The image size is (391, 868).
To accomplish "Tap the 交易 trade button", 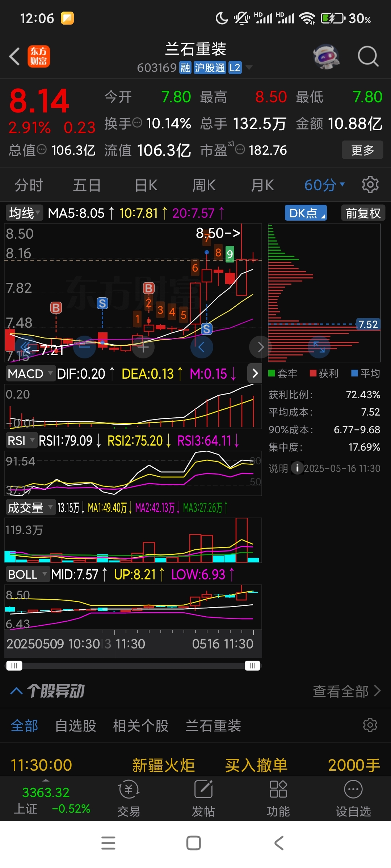I will 129,799.
